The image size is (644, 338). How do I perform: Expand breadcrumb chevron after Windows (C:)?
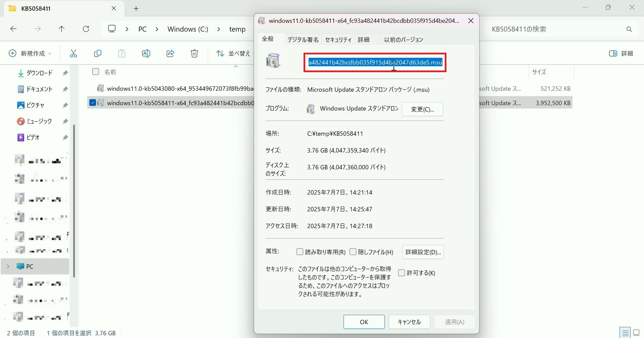[x=219, y=30]
